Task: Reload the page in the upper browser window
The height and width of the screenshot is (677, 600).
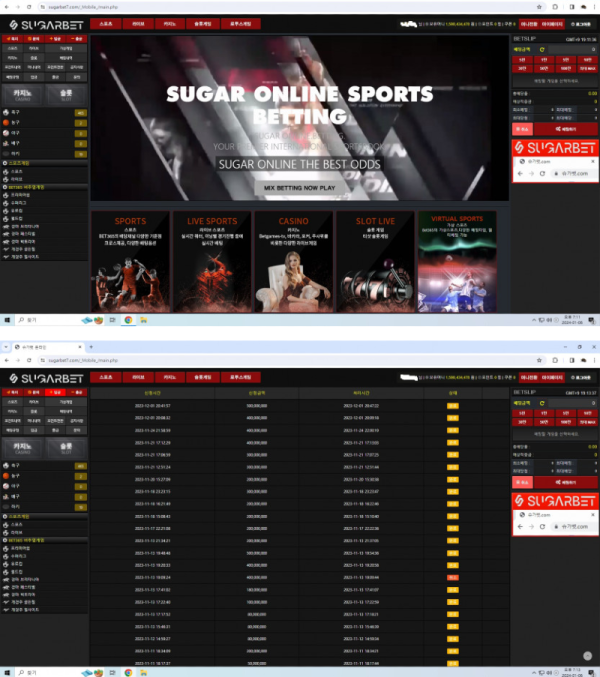Action: pos(29,7)
